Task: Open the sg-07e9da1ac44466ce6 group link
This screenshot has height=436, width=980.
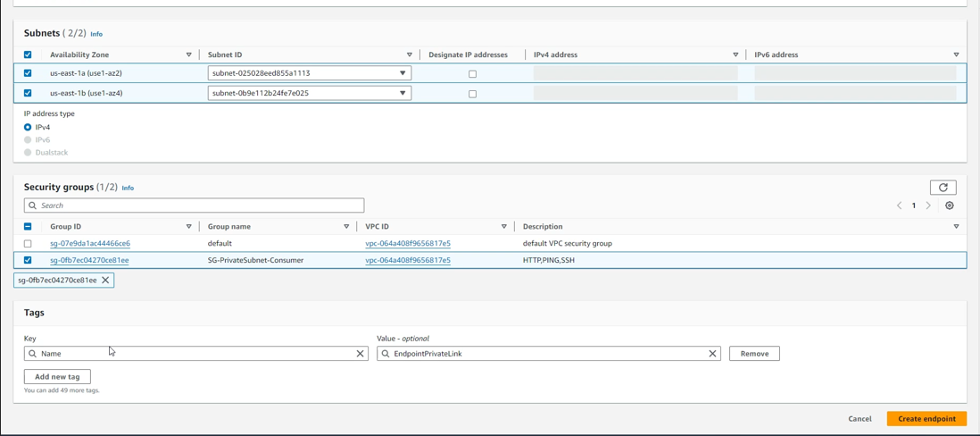Action: 90,244
